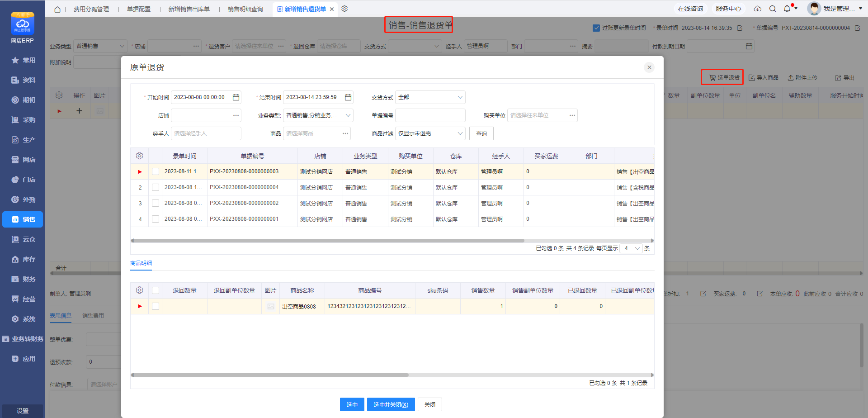Click the 查询 button
868x418 pixels.
tap(481, 133)
